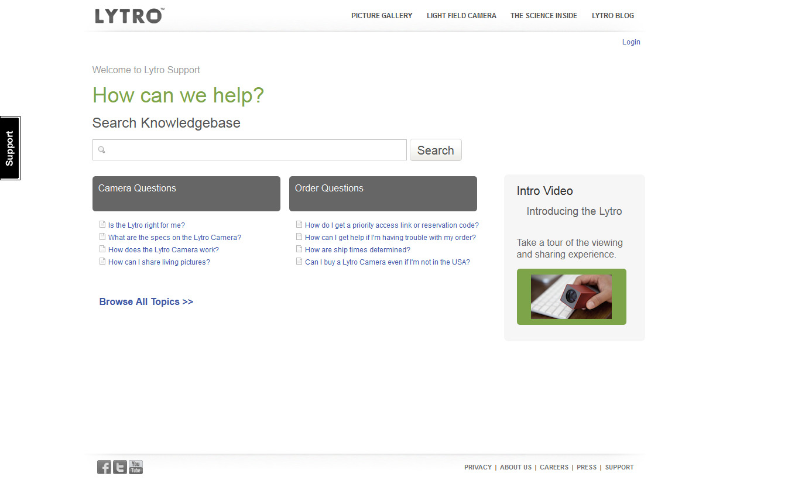Open the YouTube icon in footer
This screenshot has height=504, width=812.
136,467
